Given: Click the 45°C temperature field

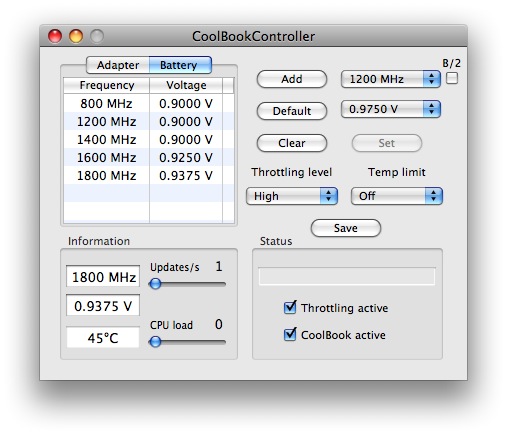Looking at the screenshot, I should pyautogui.click(x=103, y=338).
